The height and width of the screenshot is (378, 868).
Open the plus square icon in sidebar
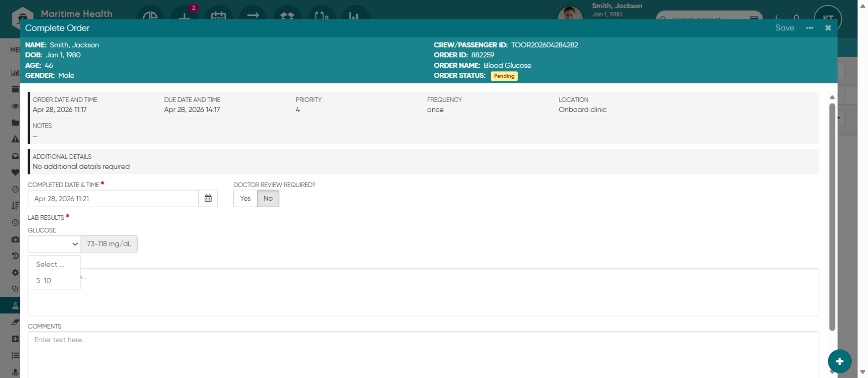click(x=15, y=339)
